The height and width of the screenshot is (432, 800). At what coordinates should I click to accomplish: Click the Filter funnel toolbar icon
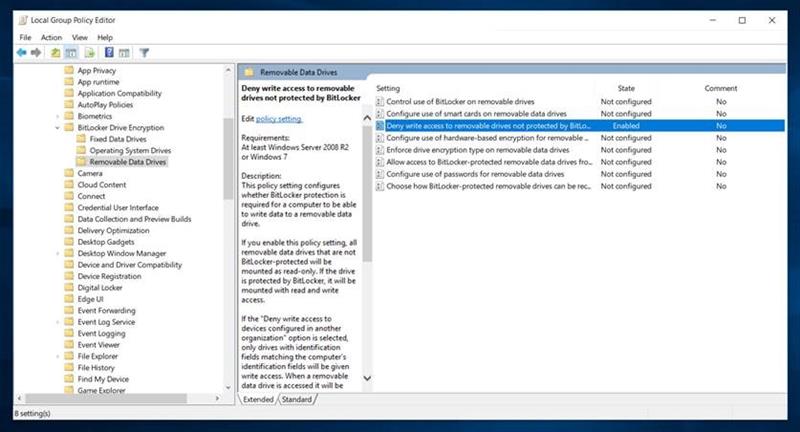point(144,53)
